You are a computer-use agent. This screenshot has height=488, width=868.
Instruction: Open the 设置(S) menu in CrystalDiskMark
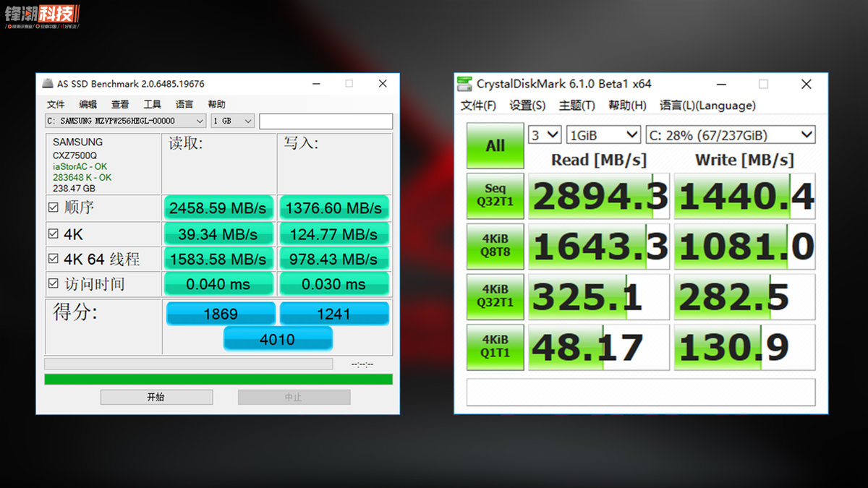[527, 106]
